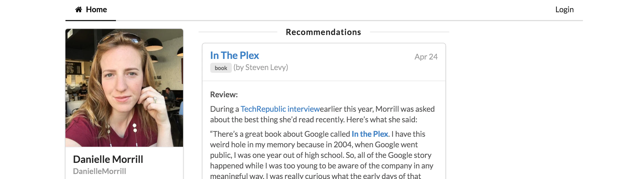Click the line beginning "happened while I was"
Viewport: 644px width, 179px height.
click(321, 166)
